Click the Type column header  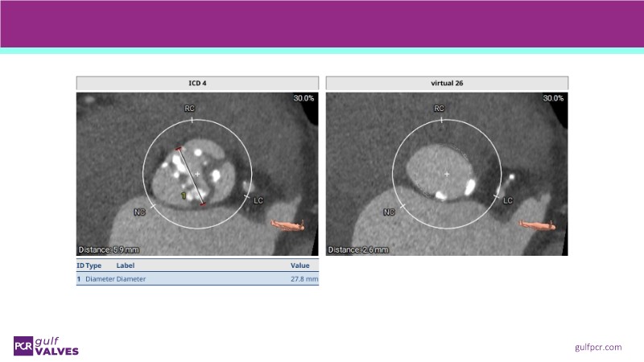(x=93, y=265)
